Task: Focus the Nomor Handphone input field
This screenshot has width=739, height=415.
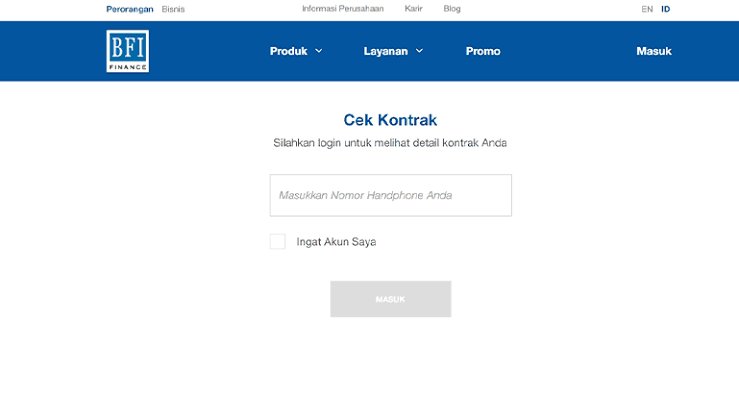Action: [x=390, y=195]
